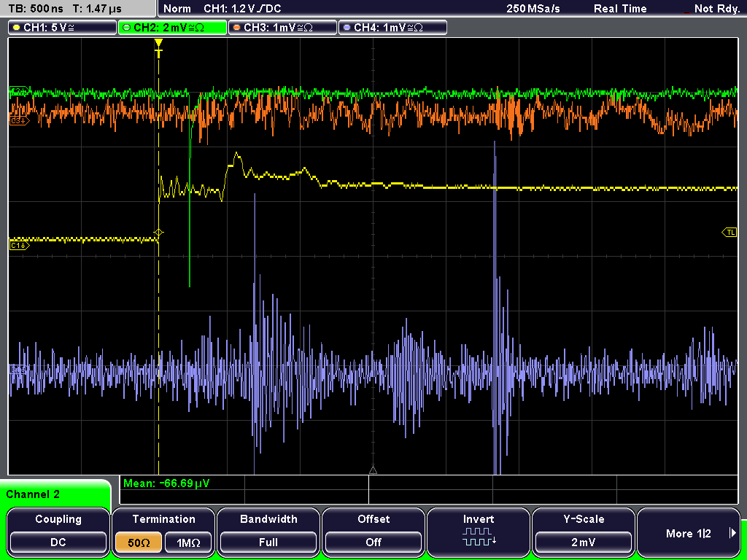Select the CH2 2 mV channel tab
747x560 pixels.
[x=172, y=28]
